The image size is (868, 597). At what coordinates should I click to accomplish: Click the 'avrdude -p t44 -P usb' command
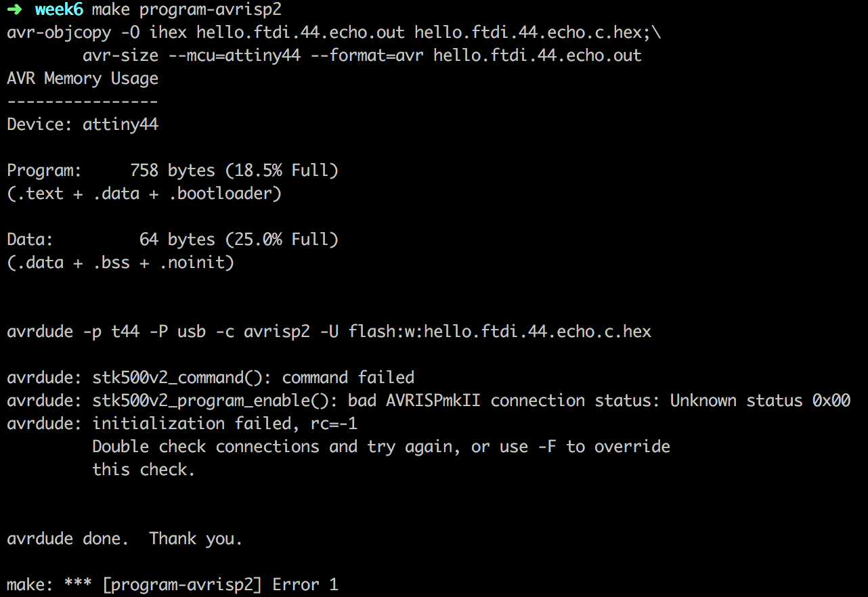point(329,332)
